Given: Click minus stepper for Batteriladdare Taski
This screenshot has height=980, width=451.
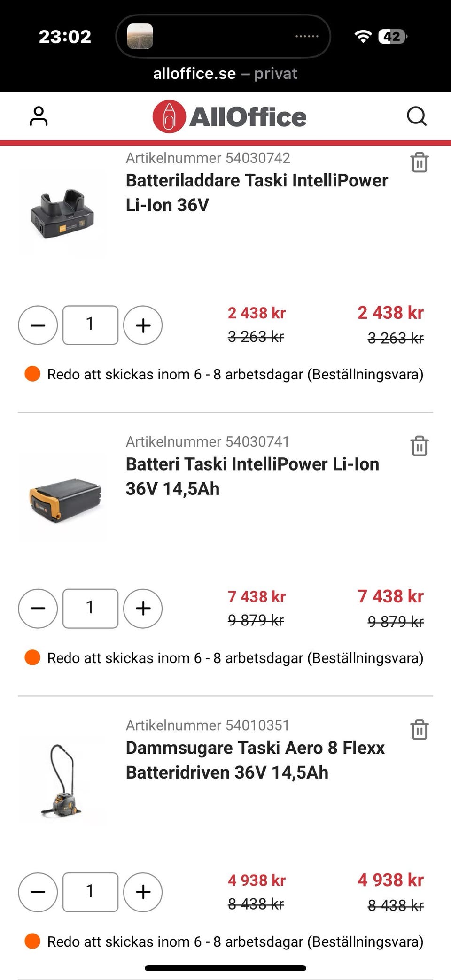Looking at the screenshot, I should click(x=38, y=325).
